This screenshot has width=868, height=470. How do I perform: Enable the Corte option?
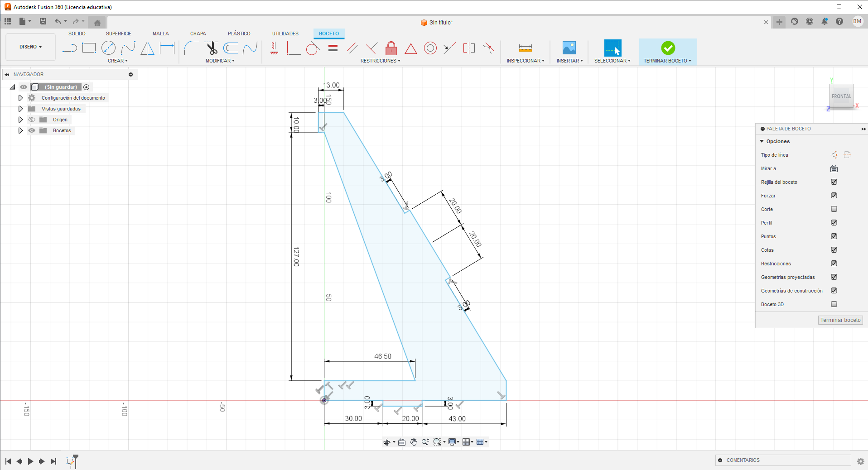(834, 209)
